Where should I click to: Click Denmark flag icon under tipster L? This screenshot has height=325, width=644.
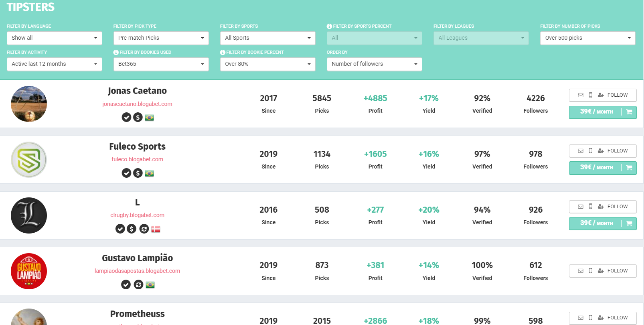pos(156,229)
